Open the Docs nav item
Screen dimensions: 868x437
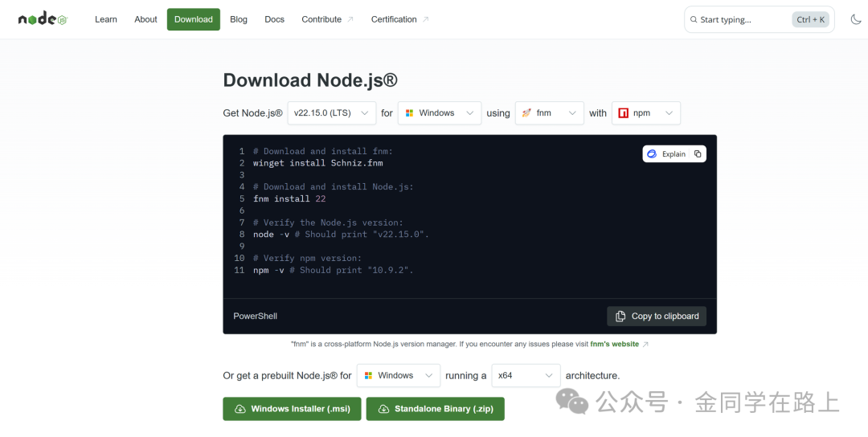[x=275, y=19]
